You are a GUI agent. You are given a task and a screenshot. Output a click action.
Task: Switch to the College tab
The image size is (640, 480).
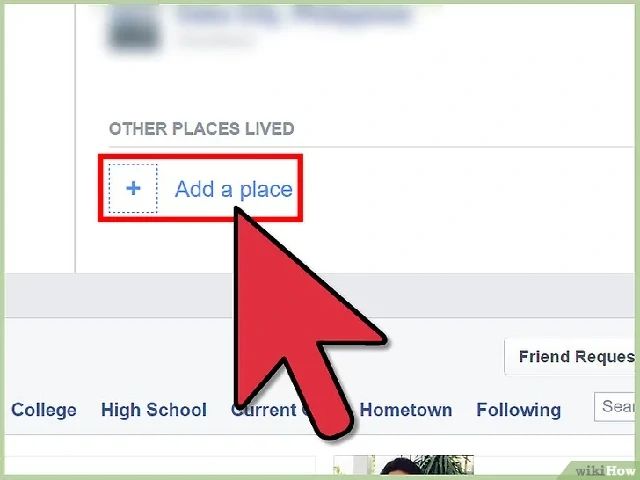coord(44,410)
